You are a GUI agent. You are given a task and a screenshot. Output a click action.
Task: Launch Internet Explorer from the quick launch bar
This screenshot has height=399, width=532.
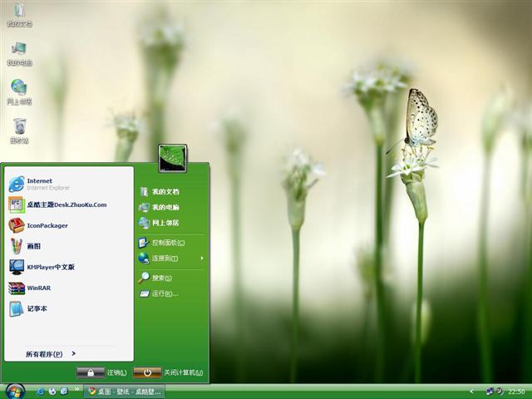point(41,392)
